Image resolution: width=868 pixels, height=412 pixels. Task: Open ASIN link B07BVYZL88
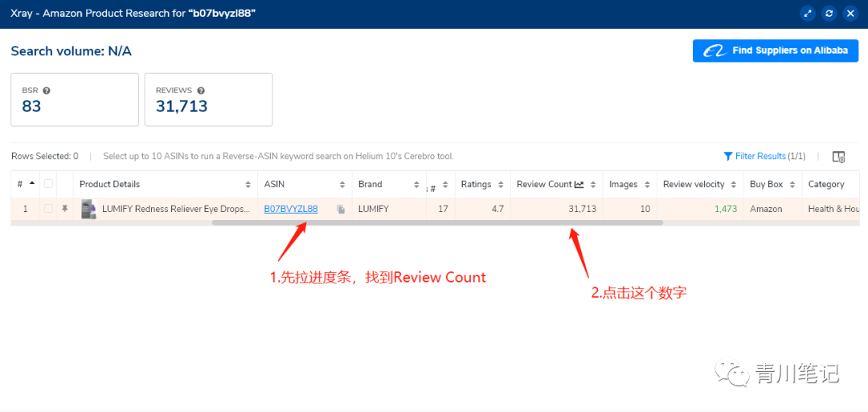click(291, 209)
